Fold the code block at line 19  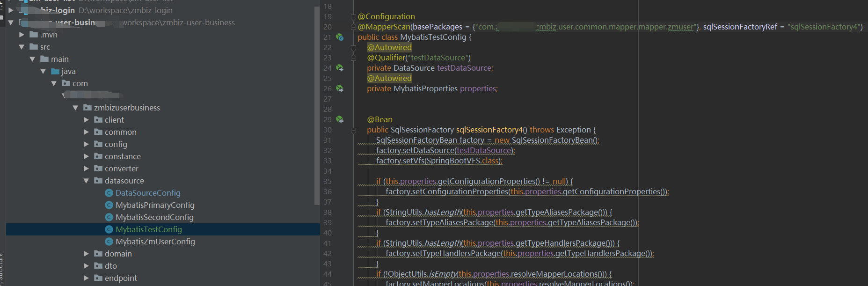[x=354, y=17]
